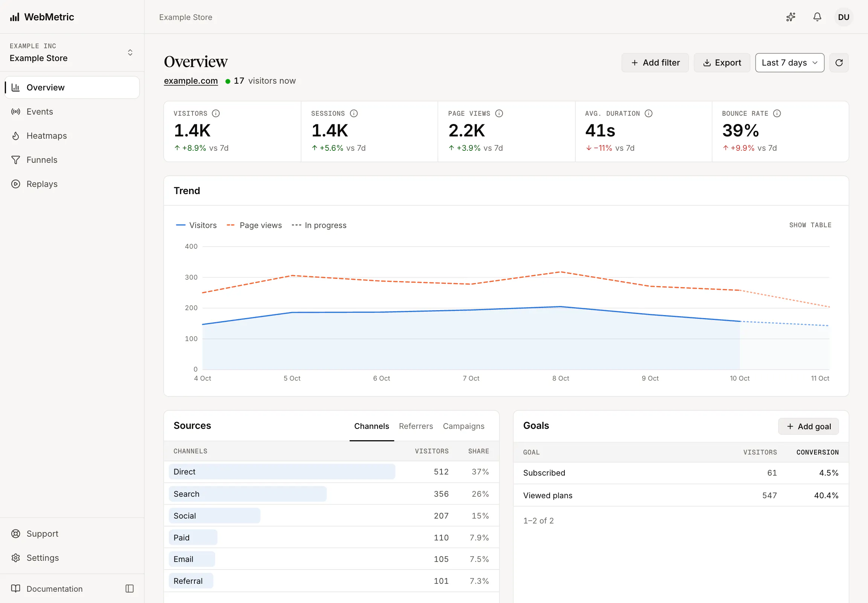868x603 pixels.
Task: Toggle Visitors series in chart legend
Action: click(196, 225)
